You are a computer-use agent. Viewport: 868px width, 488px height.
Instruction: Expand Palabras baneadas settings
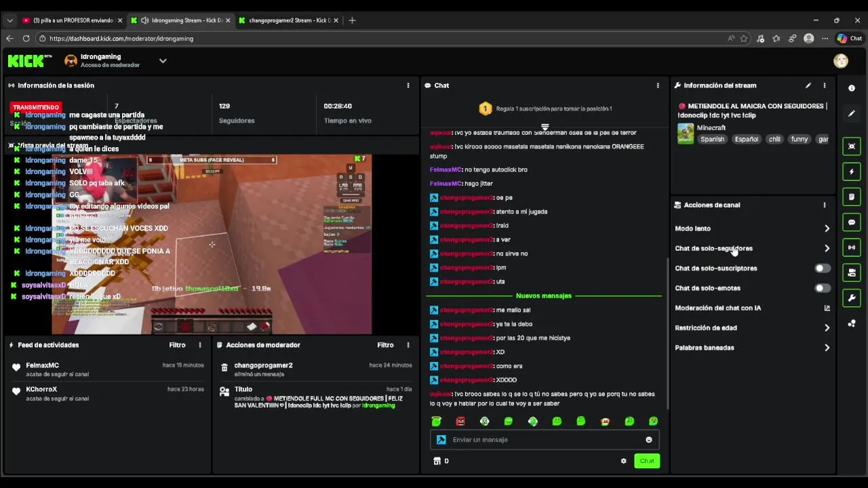click(x=752, y=348)
